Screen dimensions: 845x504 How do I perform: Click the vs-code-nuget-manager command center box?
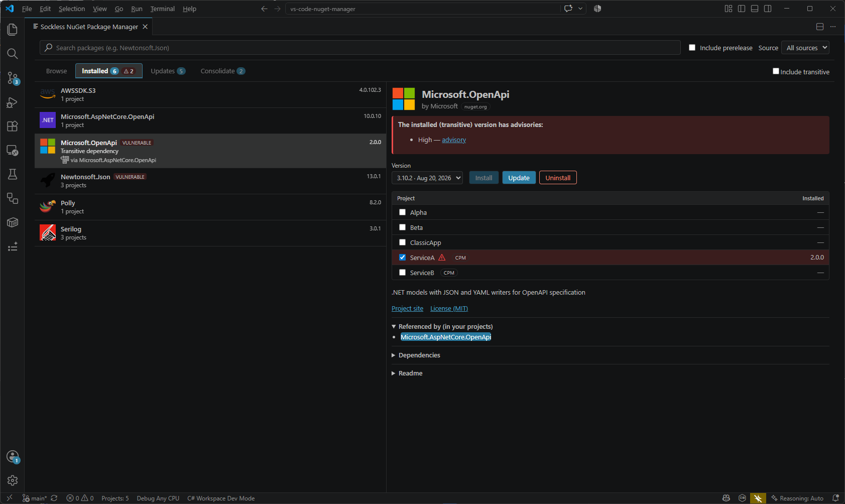(x=423, y=9)
